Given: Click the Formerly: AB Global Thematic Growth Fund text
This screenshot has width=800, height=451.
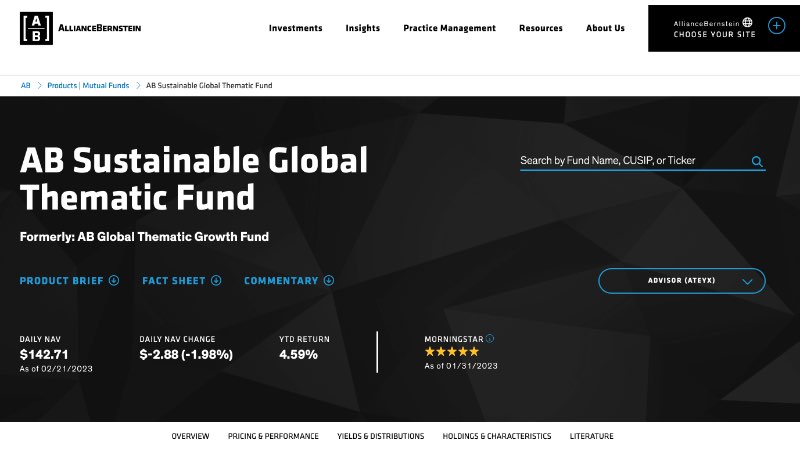Looking at the screenshot, I should pos(144,237).
